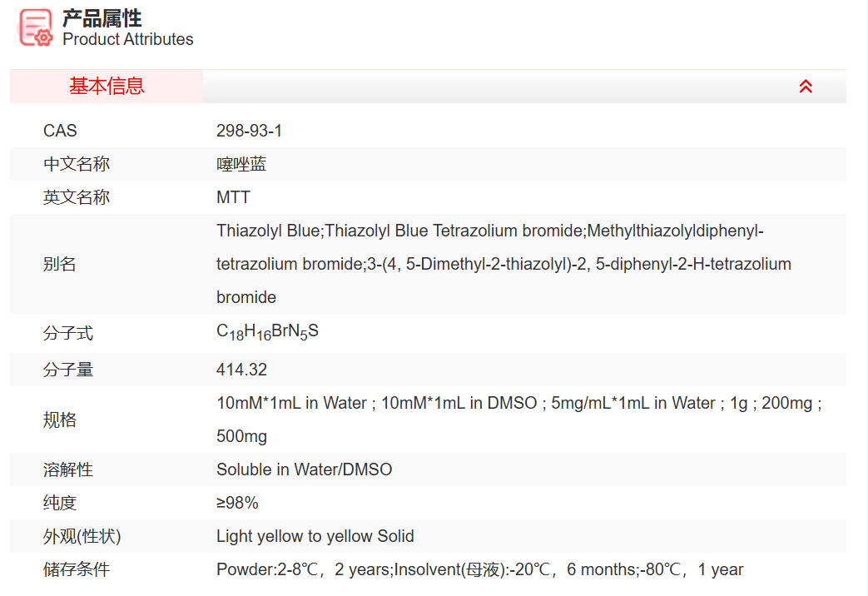Click the CAS row label

60,131
